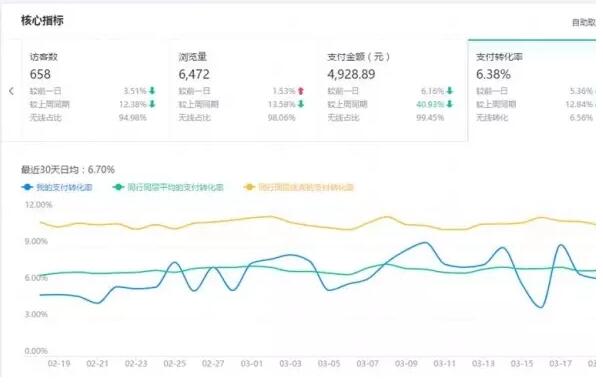Screen dimensions: 603x385
Task: Select the 支付金额（元）metric card
Action: [393, 90]
